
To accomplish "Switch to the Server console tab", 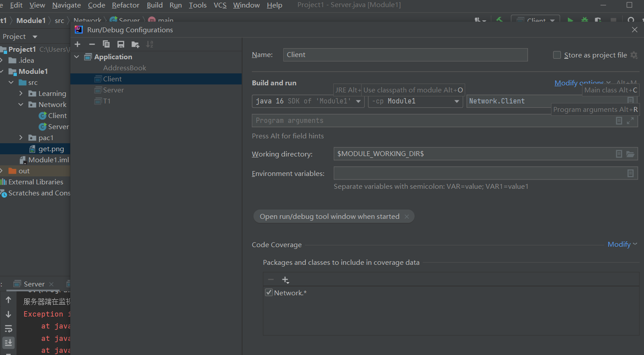I will [34, 284].
